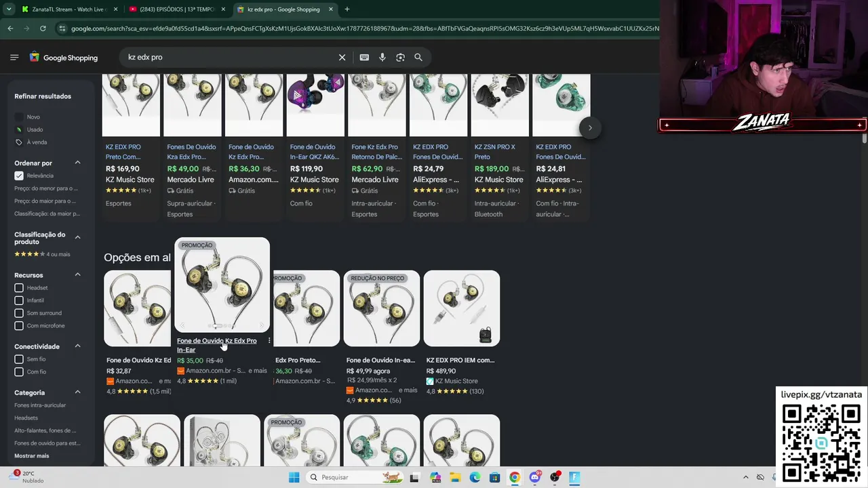Screen dimensions: 868x488
Task: Close the ZanataTL Stream tab
Action: pos(115,9)
